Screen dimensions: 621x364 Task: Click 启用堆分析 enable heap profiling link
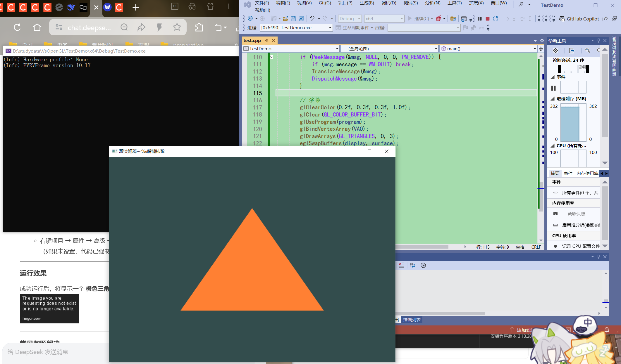click(580, 225)
